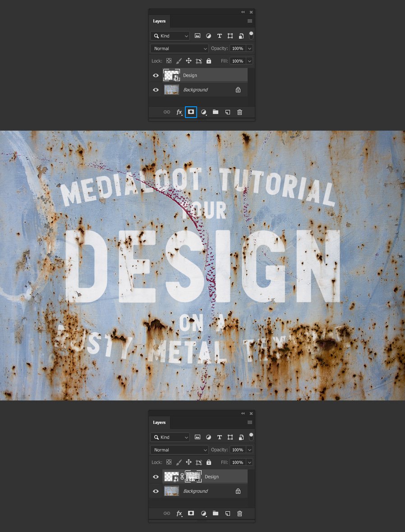Image resolution: width=405 pixels, height=532 pixels.
Task: Select the Layers tab in the bottom panel
Action: click(x=159, y=423)
